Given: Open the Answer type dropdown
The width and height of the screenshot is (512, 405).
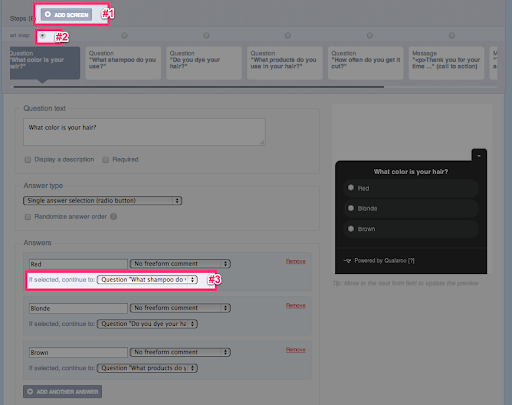Looking at the screenshot, I should click(x=103, y=201).
